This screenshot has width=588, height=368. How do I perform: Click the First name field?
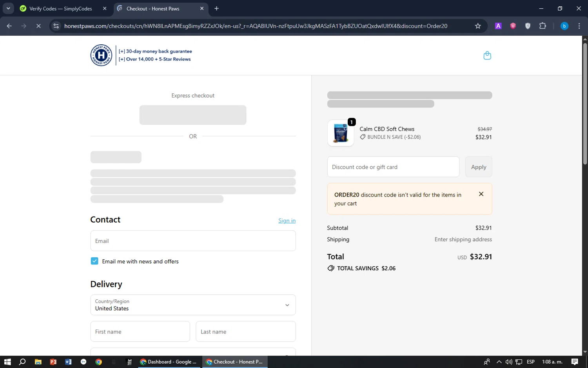[140, 332]
